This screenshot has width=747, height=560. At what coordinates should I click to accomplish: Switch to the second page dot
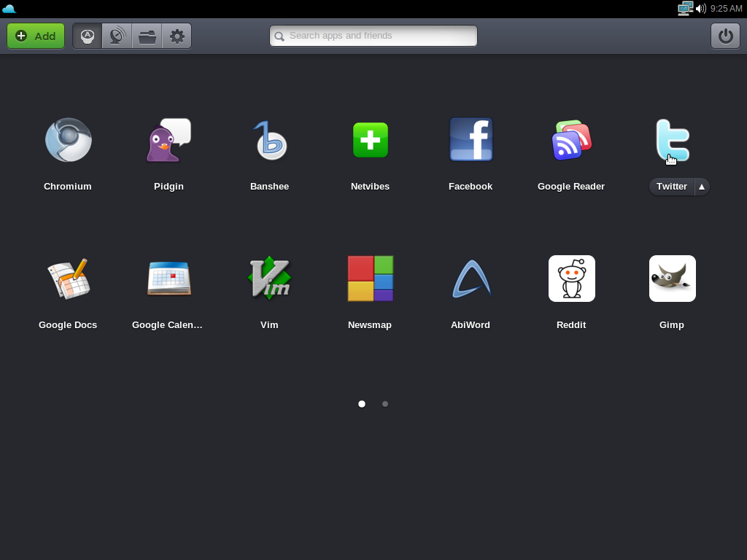tap(385, 404)
